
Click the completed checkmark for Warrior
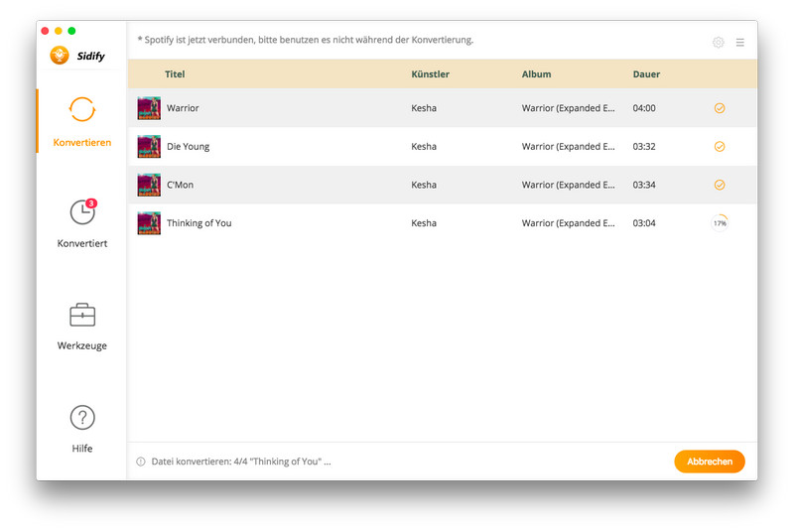click(719, 108)
